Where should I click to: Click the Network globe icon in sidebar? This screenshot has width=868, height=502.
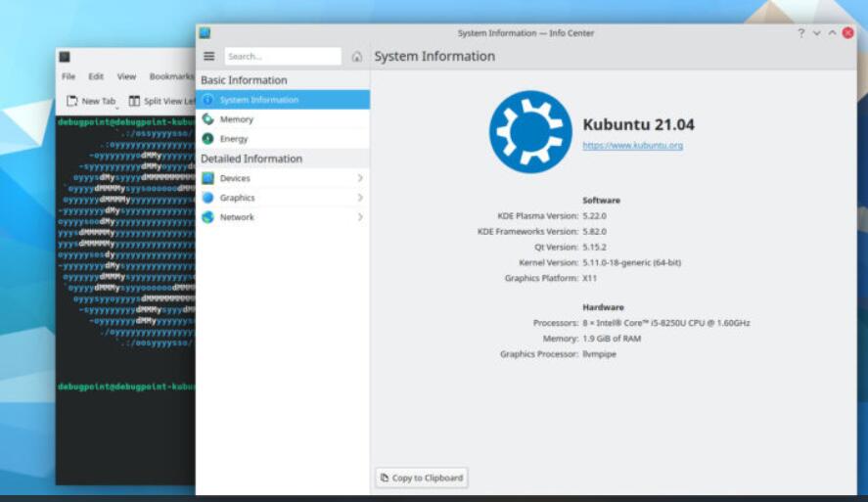(x=207, y=217)
